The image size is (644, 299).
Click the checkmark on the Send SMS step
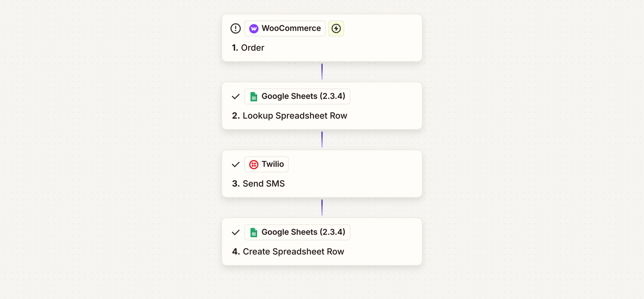coord(236,164)
